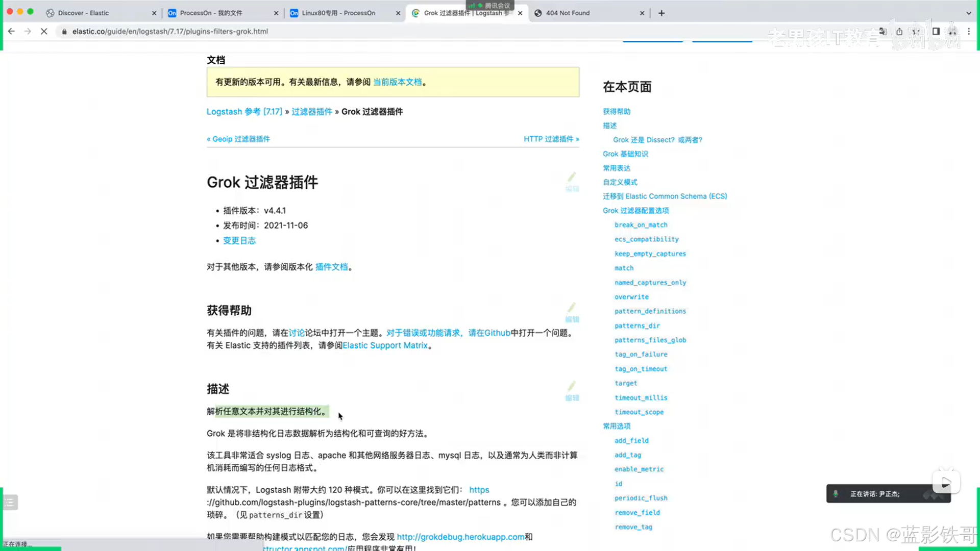Stop page loading with X button

click(x=44, y=31)
